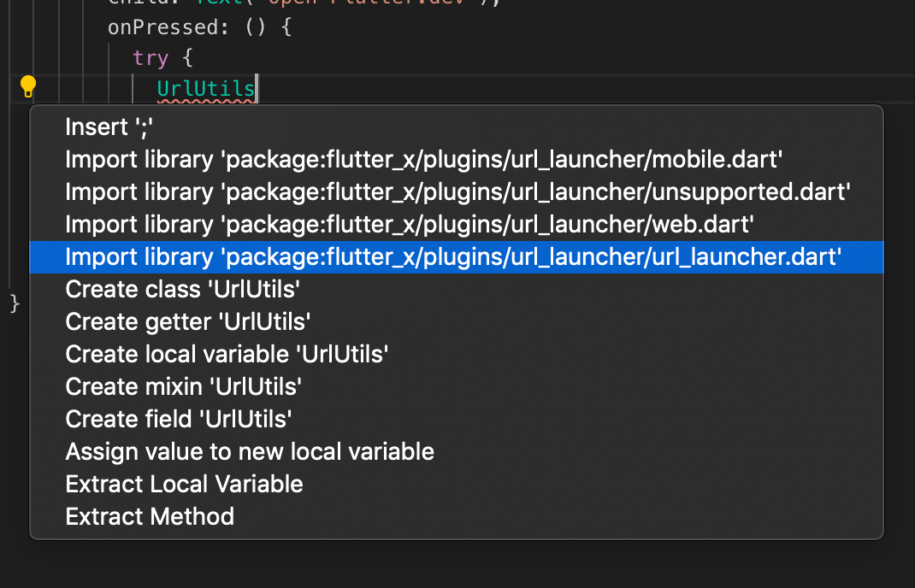The width and height of the screenshot is (915, 588).
Task: Click the opening brace after 'try'
Action: point(187,58)
